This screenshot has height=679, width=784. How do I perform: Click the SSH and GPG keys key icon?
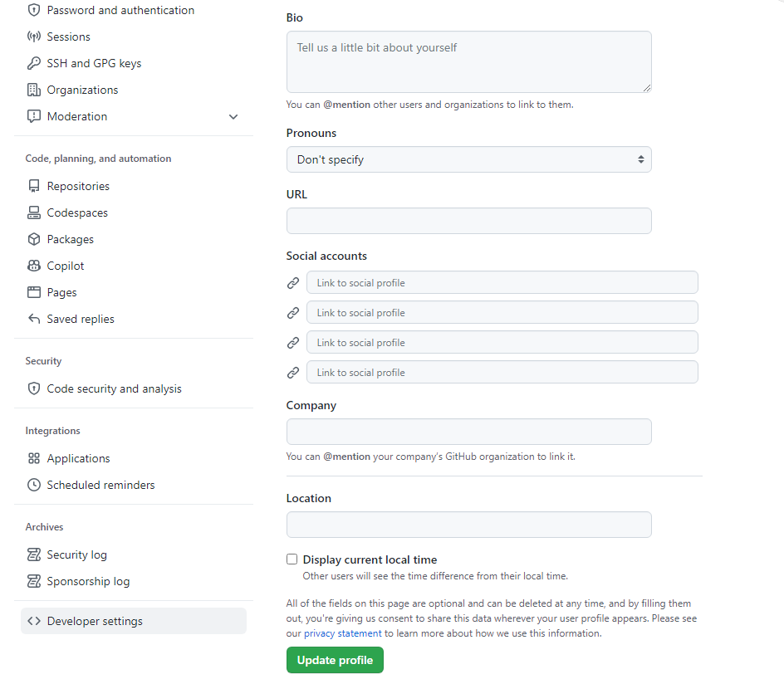34,63
